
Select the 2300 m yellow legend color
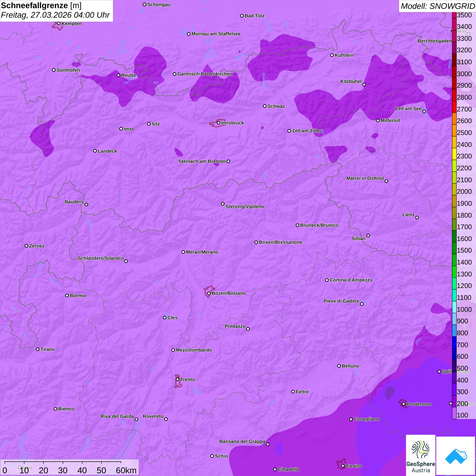pyautogui.click(x=454, y=154)
